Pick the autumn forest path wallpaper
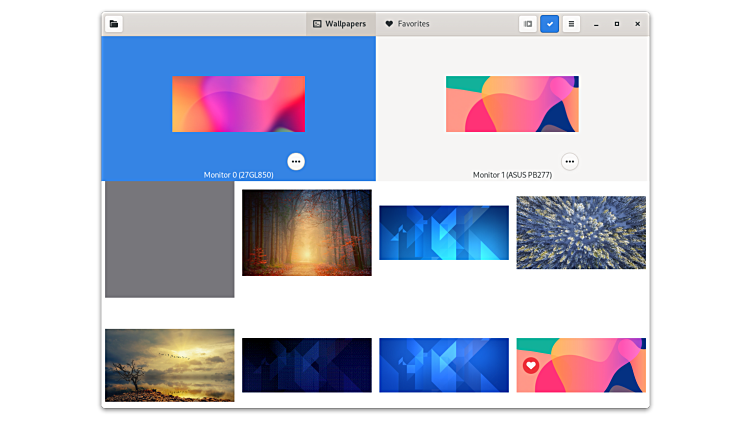 306,232
